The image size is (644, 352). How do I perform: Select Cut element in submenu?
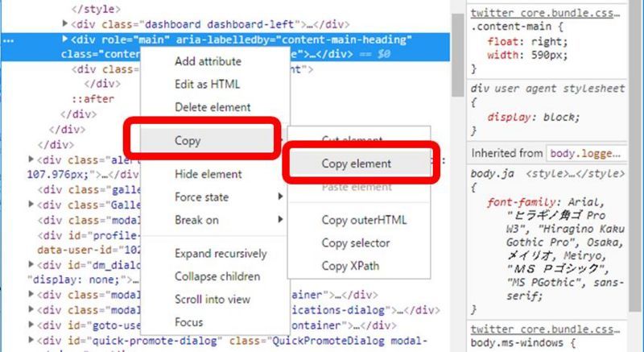[352, 139]
